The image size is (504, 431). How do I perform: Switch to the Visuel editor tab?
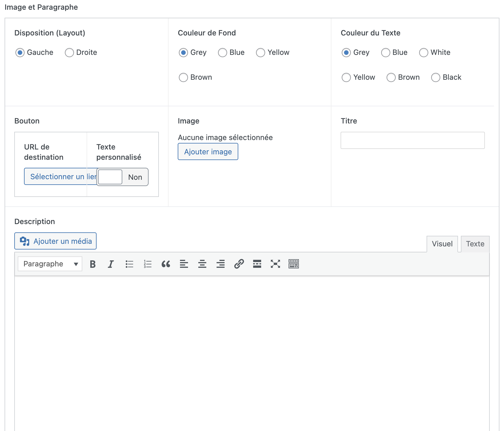(x=442, y=244)
